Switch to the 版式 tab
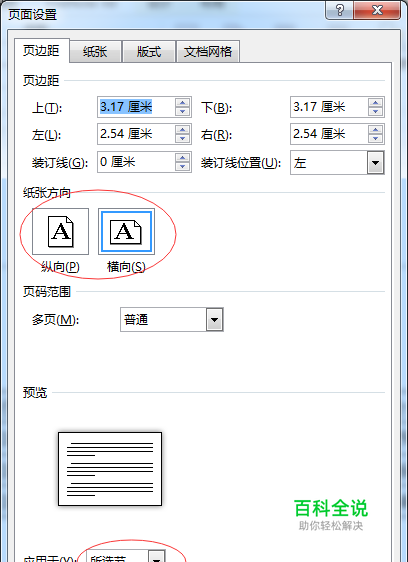The height and width of the screenshot is (562, 408). coord(149,52)
